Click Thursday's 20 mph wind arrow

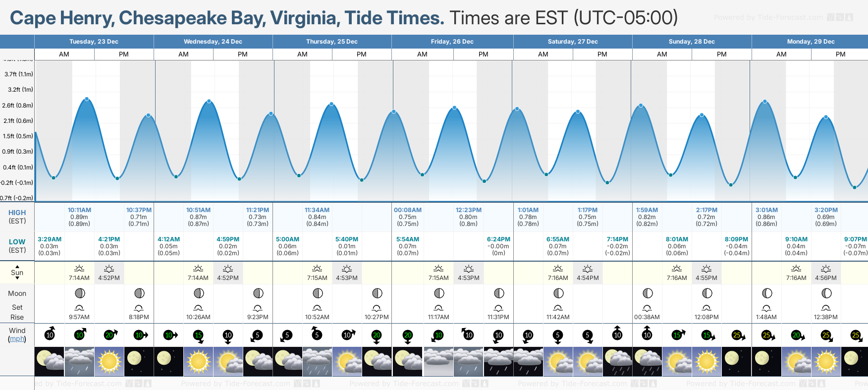coord(377,335)
